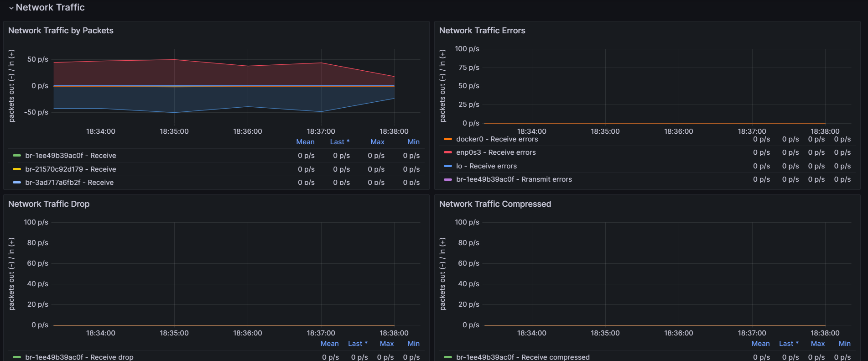
Task: Collapse the Network Traffic row chevron
Action: (x=11, y=8)
